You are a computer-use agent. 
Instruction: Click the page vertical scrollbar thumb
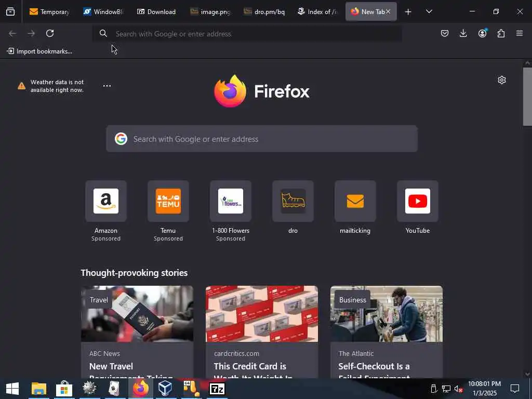point(527,97)
